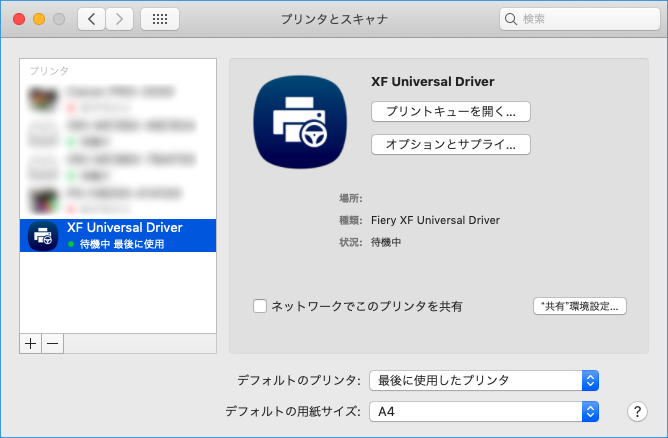Select the blurred printer third in list

[x=118, y=167]
